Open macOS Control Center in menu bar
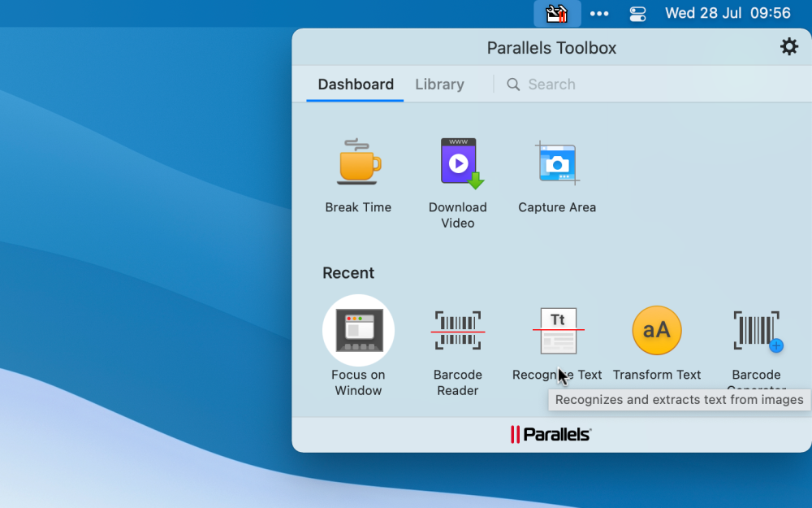This screenshot has width=812, height=508. click(x=638, y=14)
